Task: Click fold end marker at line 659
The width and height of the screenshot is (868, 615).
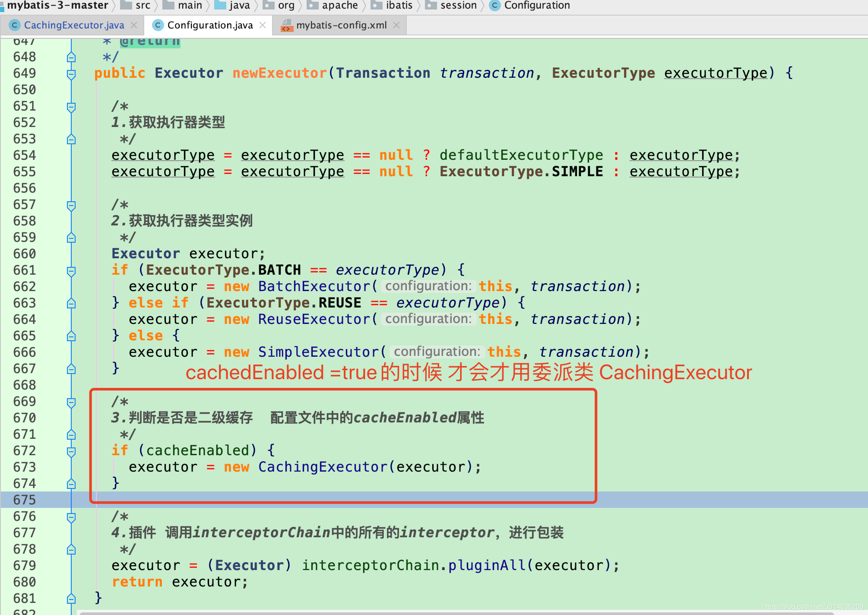Action: tap(71, 238)
